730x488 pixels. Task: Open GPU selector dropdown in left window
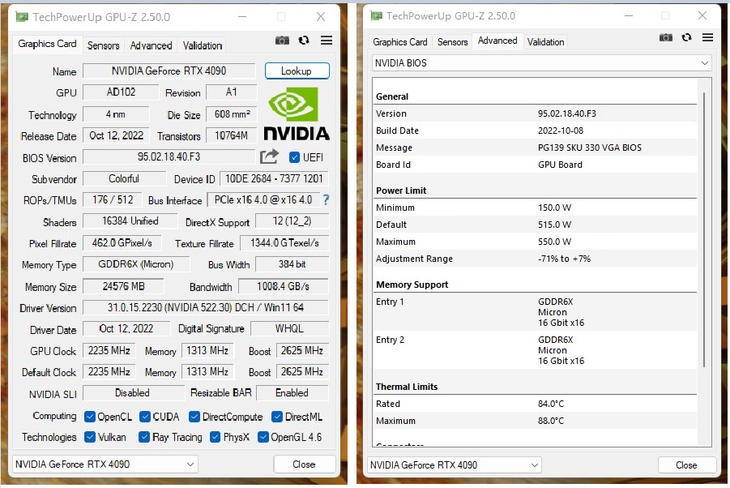105,464
